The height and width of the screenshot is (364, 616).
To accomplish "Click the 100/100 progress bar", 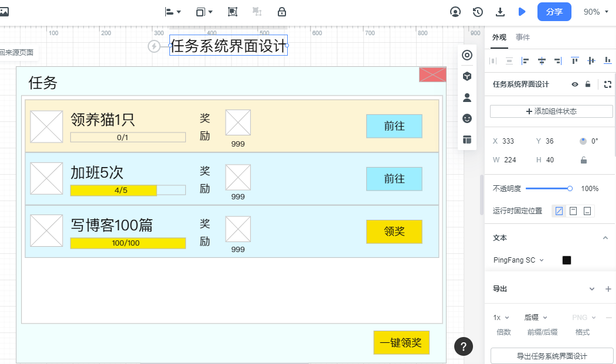I will click(128, 243).
